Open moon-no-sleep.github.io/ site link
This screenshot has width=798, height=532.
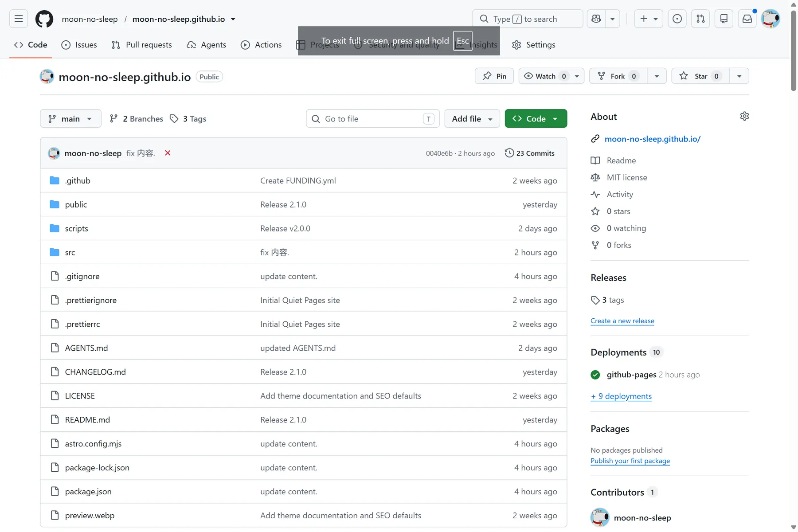(x=653, y=139)
